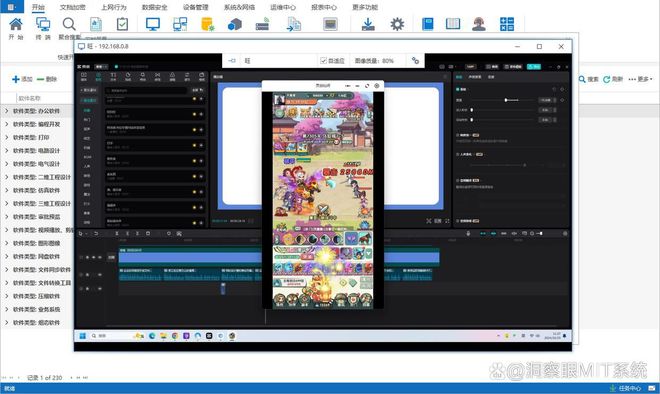
Task: Click the closed blue book icon in ribbon
Action: (428, 24)
